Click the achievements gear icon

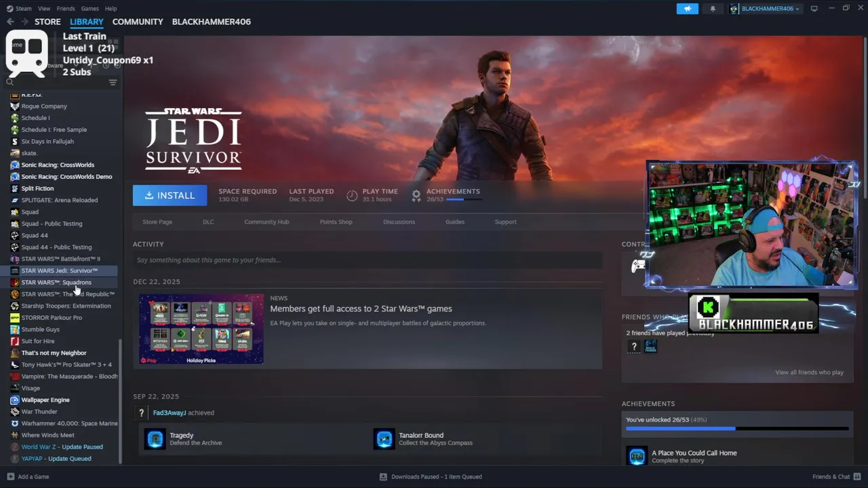point(416,195)
